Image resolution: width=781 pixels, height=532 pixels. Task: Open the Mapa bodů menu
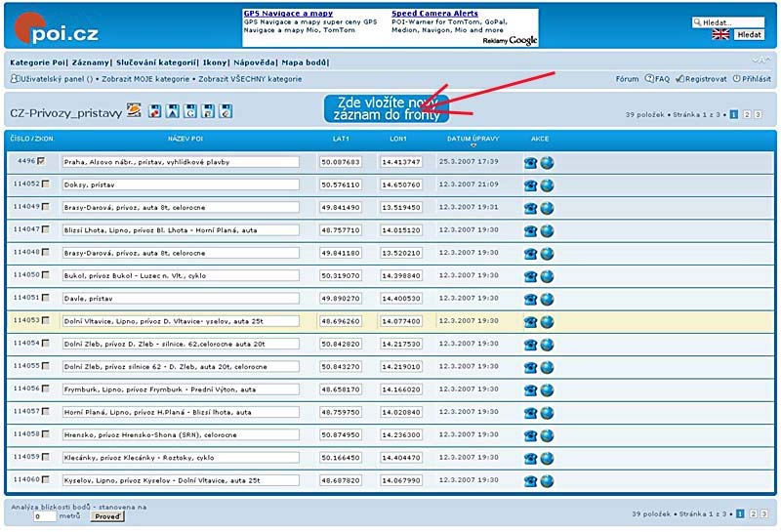click(x=305, y=62)
